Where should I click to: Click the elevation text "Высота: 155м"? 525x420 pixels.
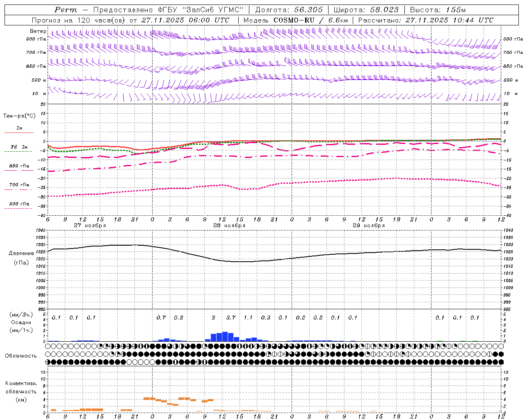[x=438, y=10]
